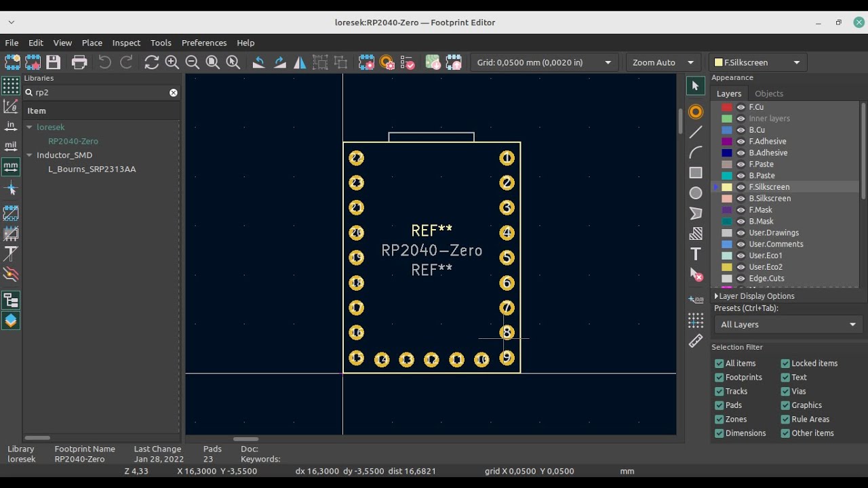Viewport: 868px width, 488px height.
Task: Toggle the F.Cu layer eye icon
Action: pyautogui.click(x=741, y=107)
